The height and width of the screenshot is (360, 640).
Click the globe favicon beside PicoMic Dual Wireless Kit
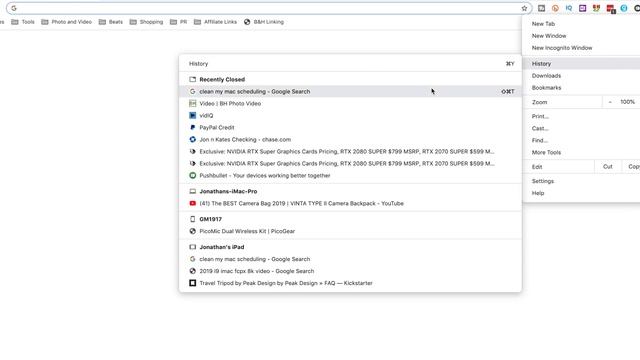(x=193, y=231)
